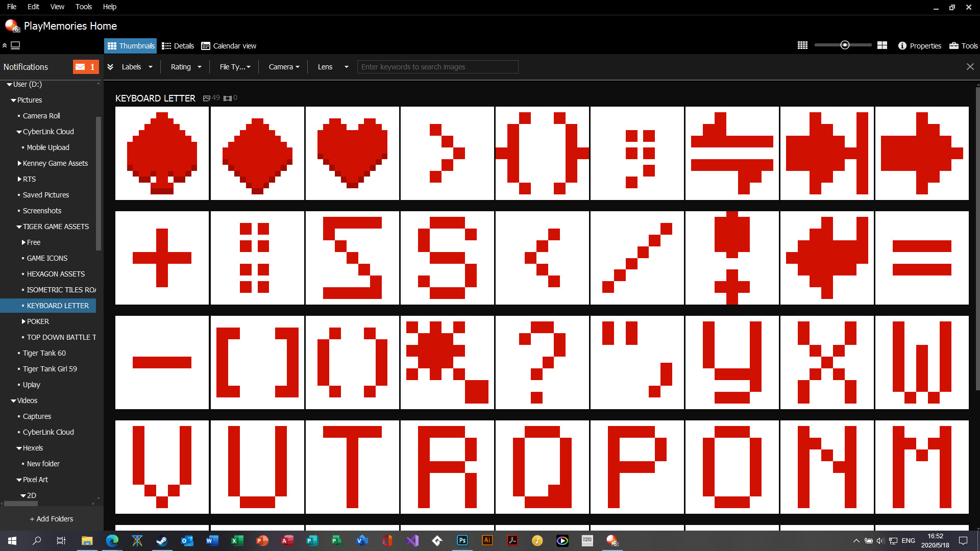The width and height of the screenshot is (980, 551).
Task: Open Calendar view
Action: [x=228, y=46]
